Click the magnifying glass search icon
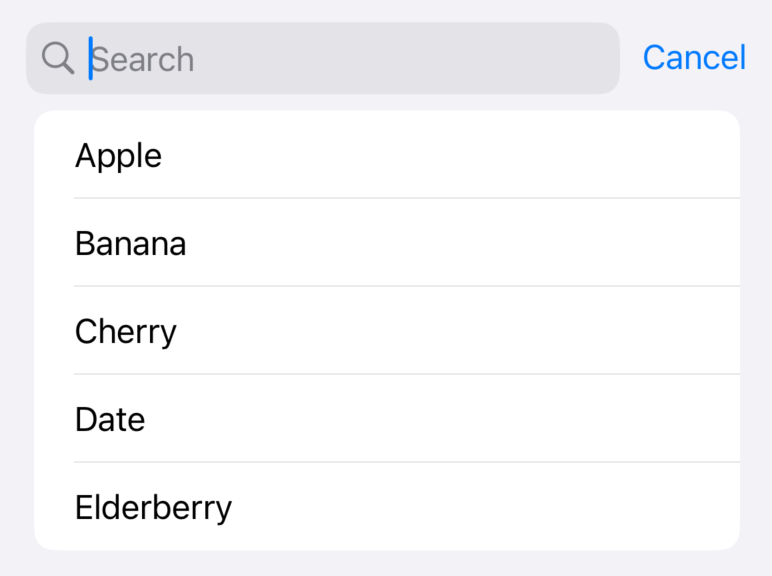772x576 pixels. tap(58, 59)
